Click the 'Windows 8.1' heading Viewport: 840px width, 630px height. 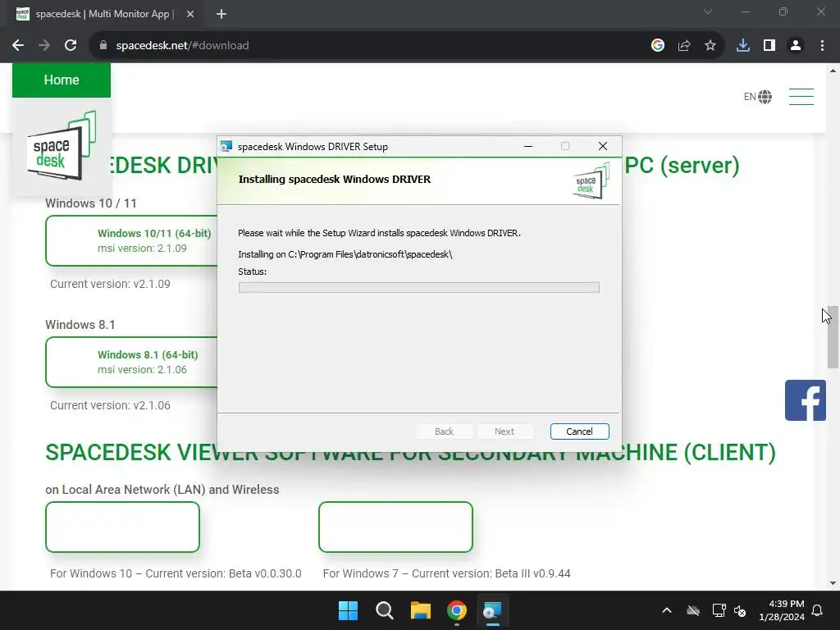(x=80, y=325)
